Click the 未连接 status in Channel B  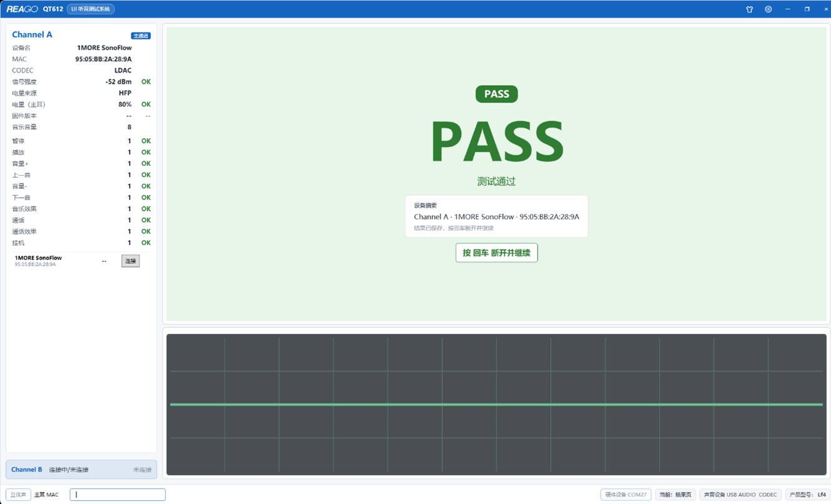[142, 470]
